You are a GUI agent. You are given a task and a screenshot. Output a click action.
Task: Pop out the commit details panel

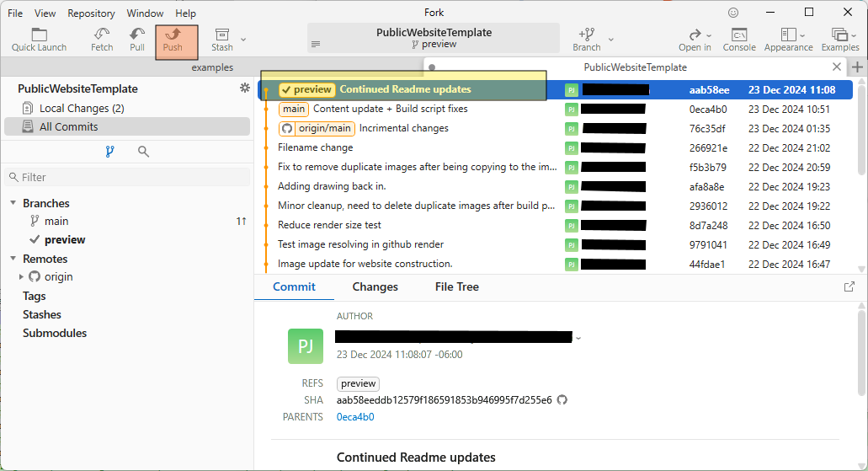pyautogui.click(x=849, y=286)
